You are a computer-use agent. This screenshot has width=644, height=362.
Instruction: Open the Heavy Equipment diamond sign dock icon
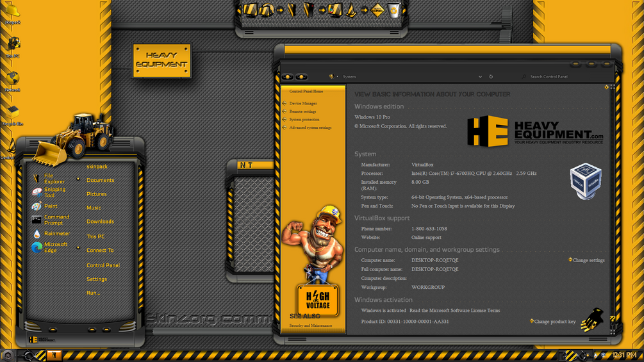(377, 10)
